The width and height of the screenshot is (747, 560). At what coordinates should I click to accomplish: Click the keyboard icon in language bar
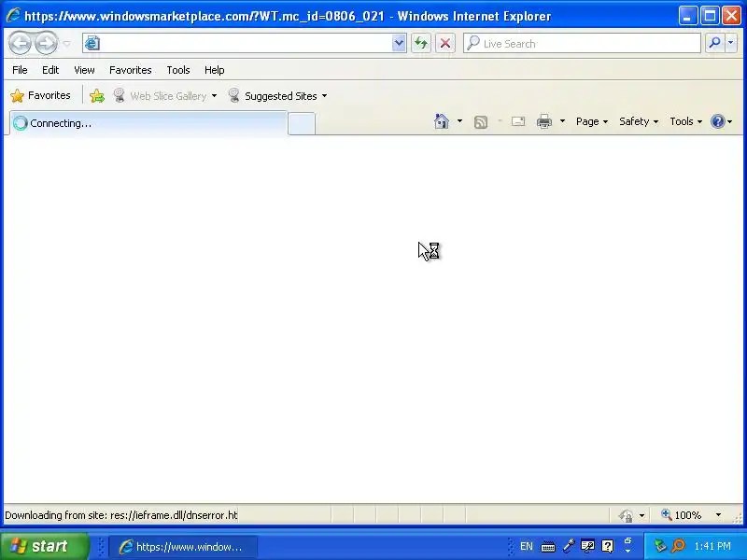(x=548, y=547)
